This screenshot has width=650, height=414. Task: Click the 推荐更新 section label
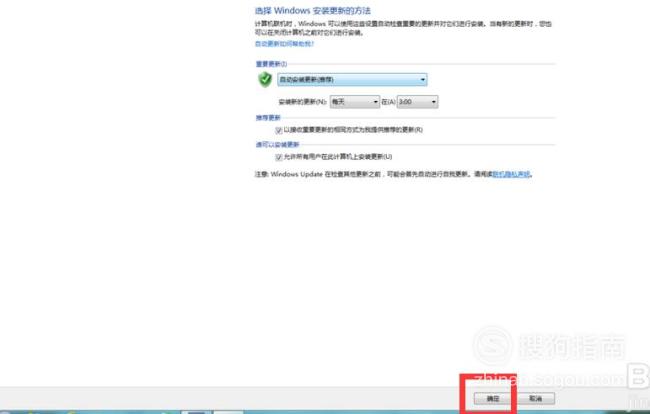tap(268, 118)
